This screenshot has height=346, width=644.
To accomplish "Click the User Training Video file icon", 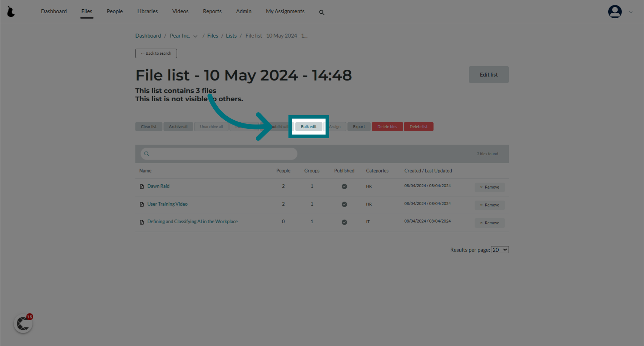I will 142,204.
